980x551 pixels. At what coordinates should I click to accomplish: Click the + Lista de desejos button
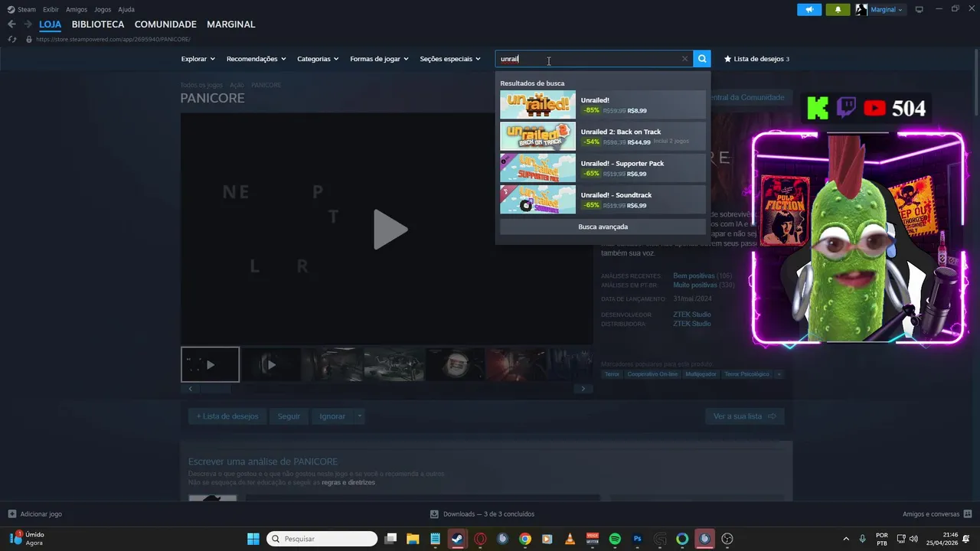click(227, 416)
